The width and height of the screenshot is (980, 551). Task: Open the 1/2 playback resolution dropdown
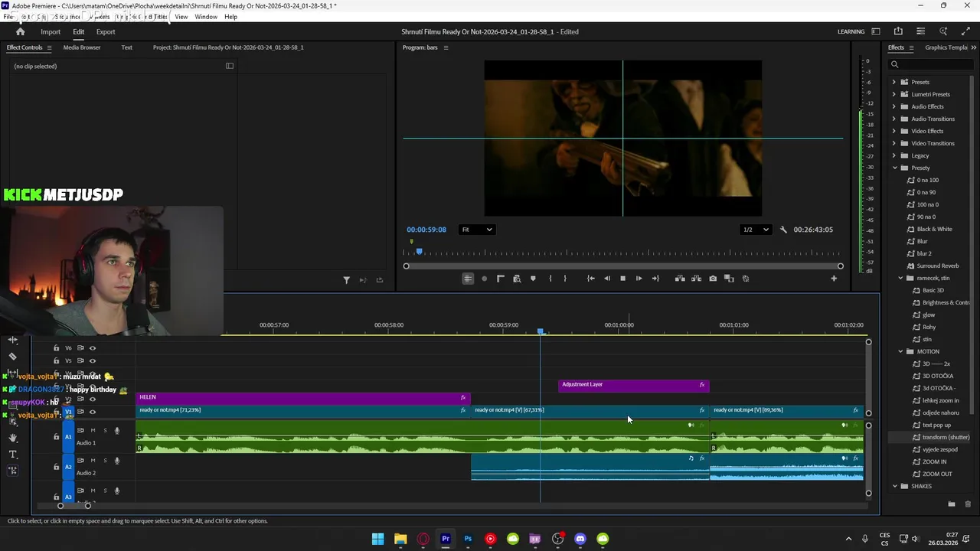pos(756,230)
